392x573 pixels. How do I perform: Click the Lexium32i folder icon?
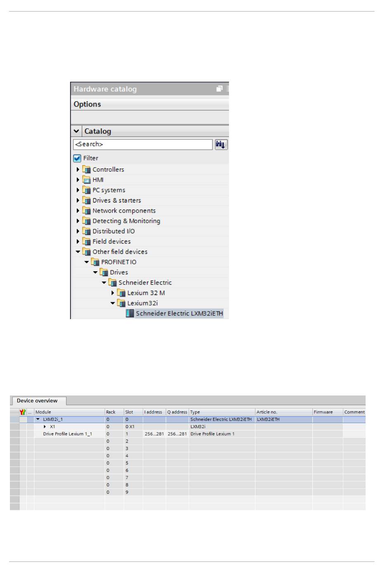coord(121,303)
